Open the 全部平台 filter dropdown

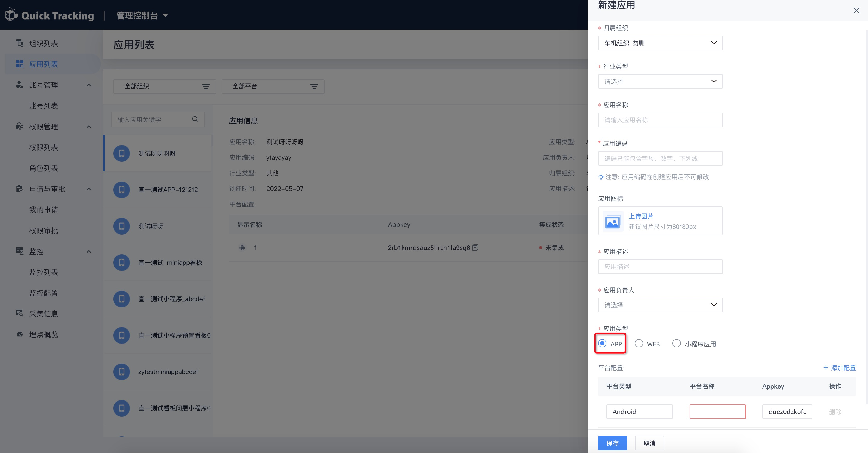273,87
